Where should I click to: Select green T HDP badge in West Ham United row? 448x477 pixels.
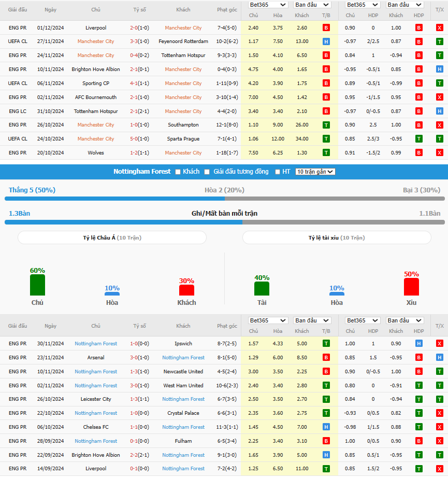click(x=419, y=385)
